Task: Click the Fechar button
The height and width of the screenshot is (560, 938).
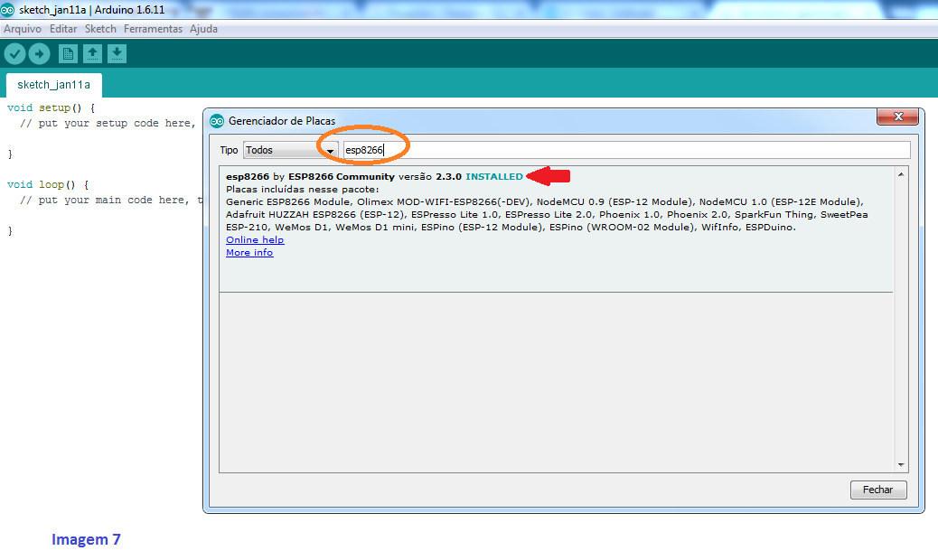Action: [878, 490]
